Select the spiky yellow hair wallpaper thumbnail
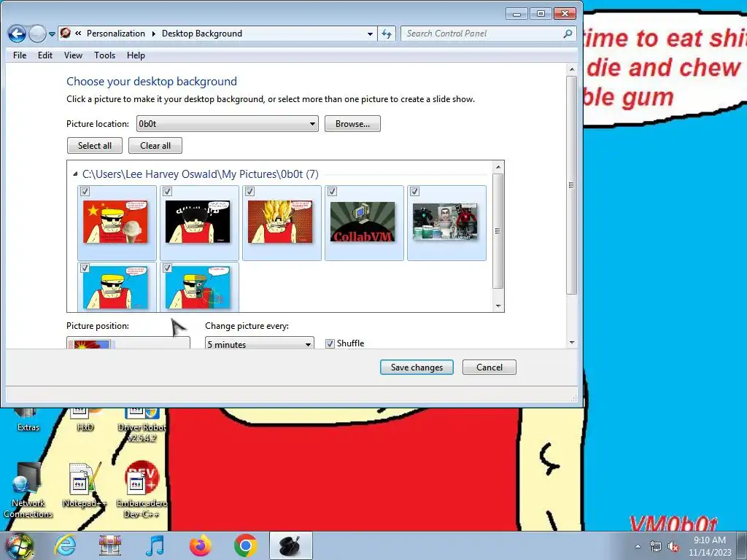747x560 pixels. point(281,222)
